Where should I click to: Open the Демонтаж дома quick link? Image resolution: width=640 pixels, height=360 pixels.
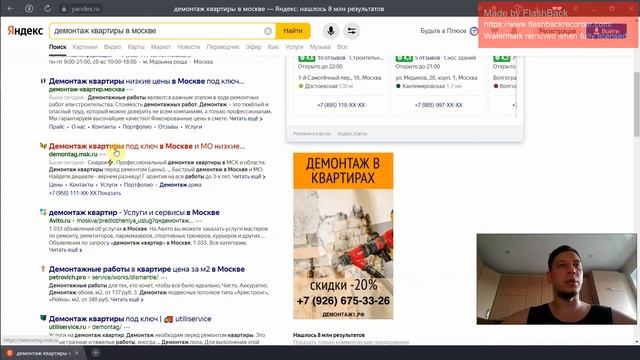coord(180,185)
